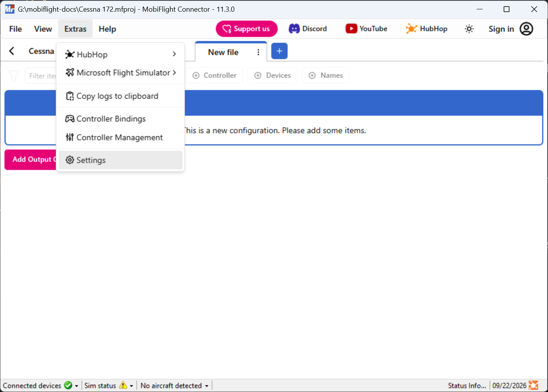Add a Devices filter
Viewport: 548px width, 392px height.
pyautogui.click(x=273, y=75)
